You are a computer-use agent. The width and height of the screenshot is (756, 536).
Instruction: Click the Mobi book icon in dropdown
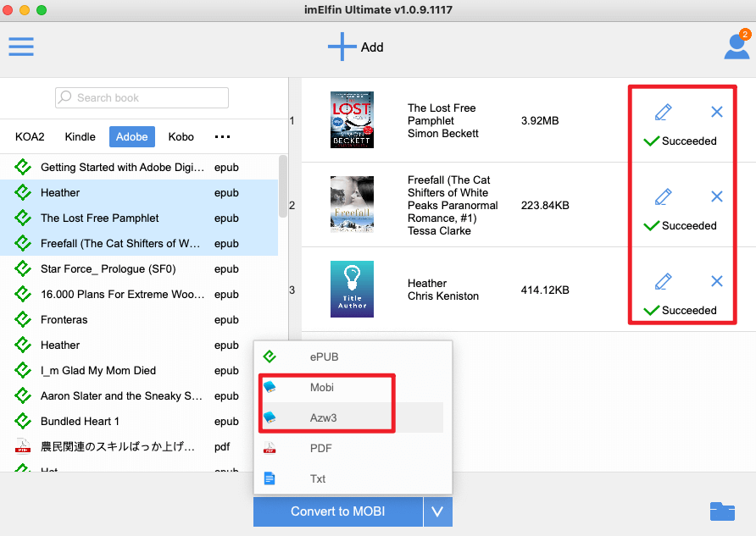[x=270, y=387]
